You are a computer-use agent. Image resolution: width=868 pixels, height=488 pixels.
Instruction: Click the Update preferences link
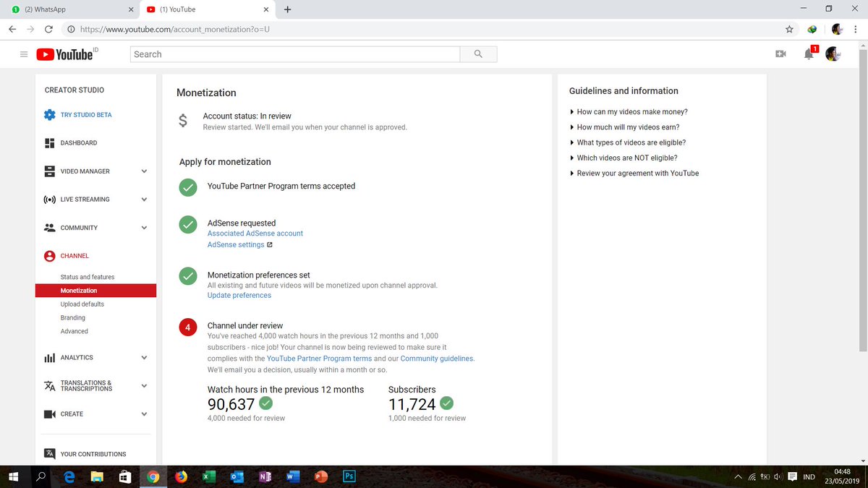tap(239, 296)
